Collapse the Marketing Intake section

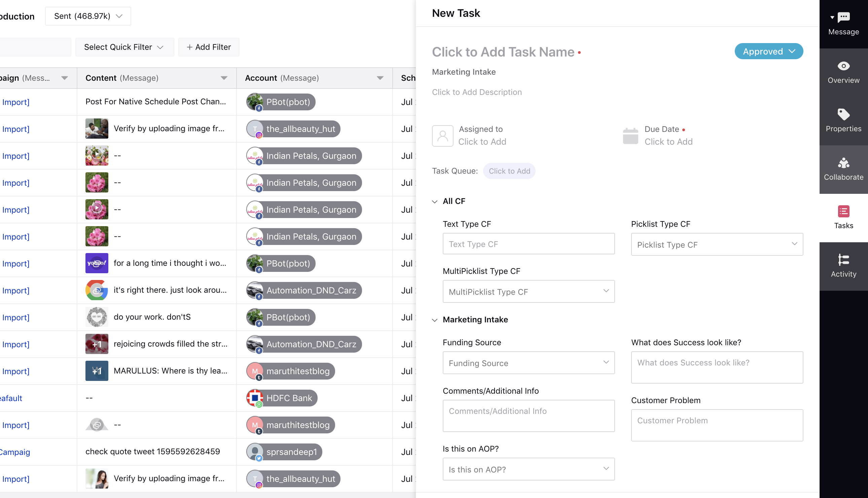435,320
